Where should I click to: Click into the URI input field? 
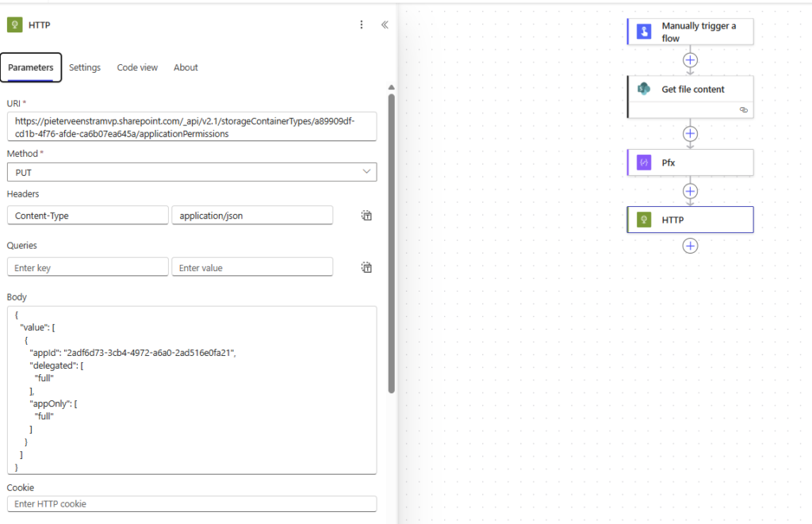[x=192, y=127]
